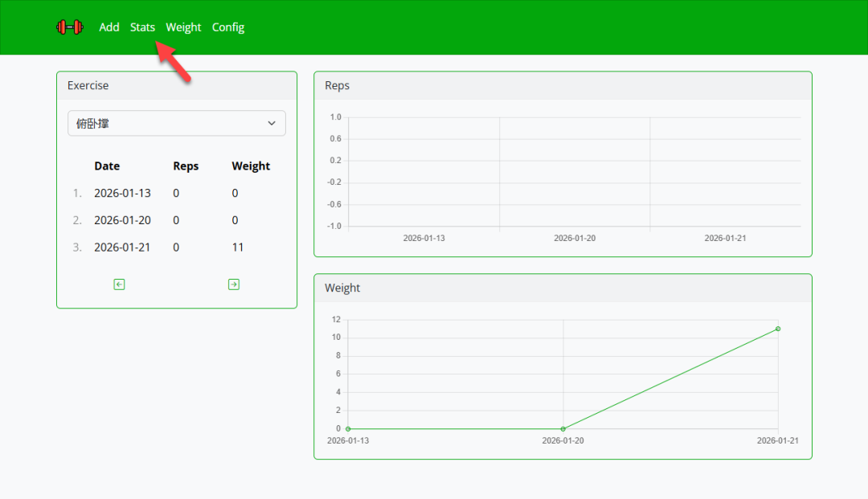Click the Weight column header in table
Image resolution: width=868 pixels, height=499 pixels.
pos(251,166)
